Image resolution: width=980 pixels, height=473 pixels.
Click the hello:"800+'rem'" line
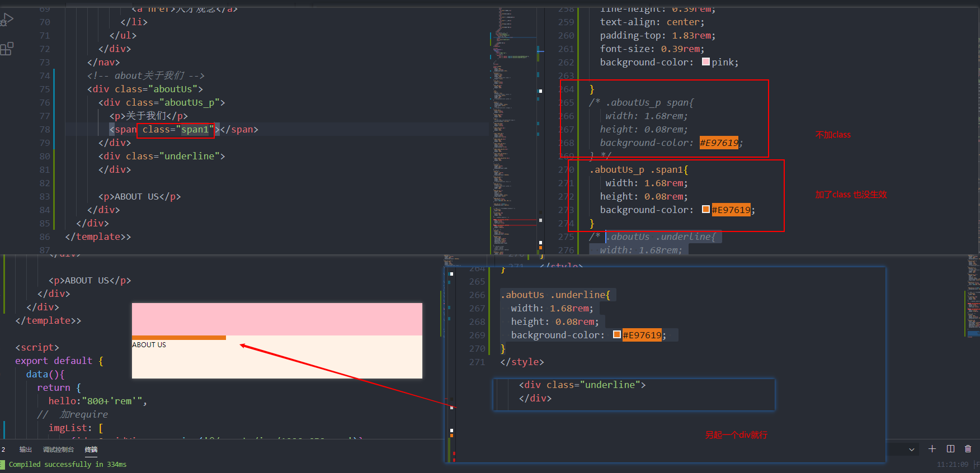(x=97, y=401)
